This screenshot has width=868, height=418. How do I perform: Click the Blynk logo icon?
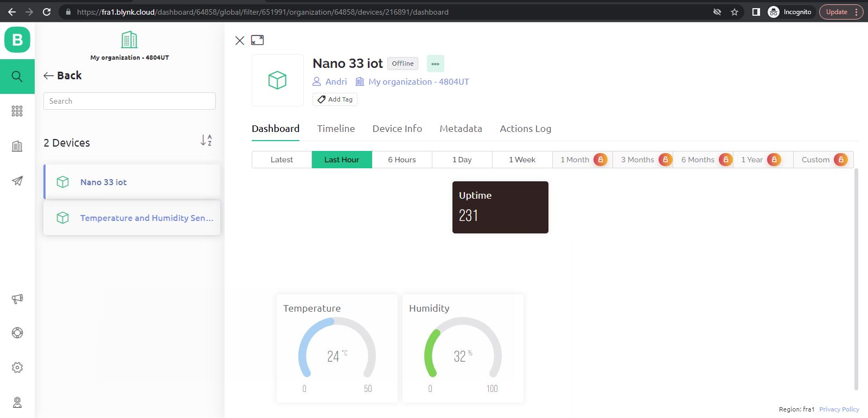click(x=17, y=40)
